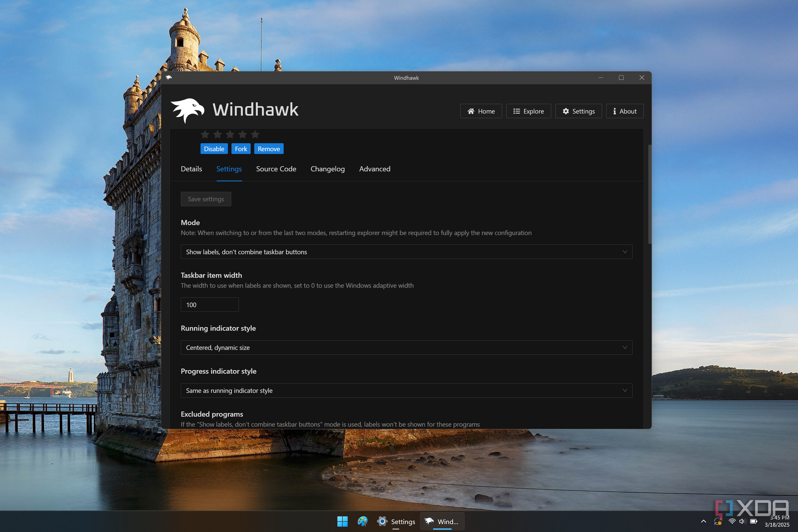Rate mod with the third star

tap(230, 135)
